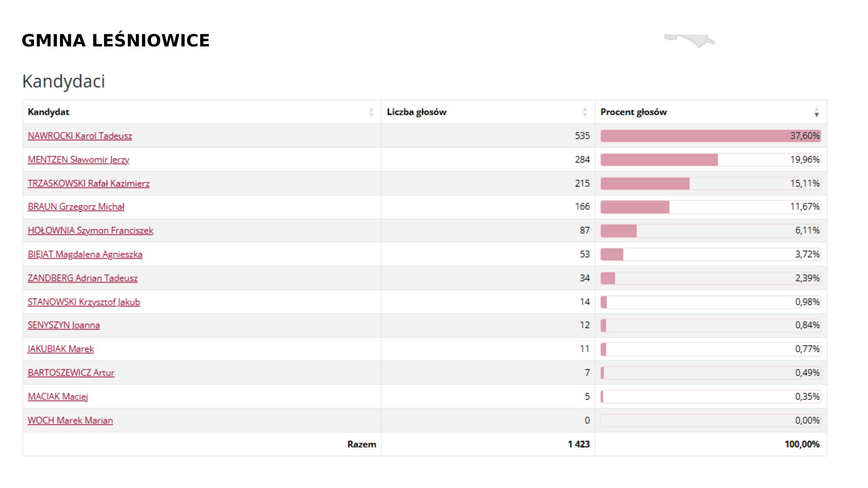
Task: Sort table by Kandydat column arrows
Action: (x=371, y=112)
